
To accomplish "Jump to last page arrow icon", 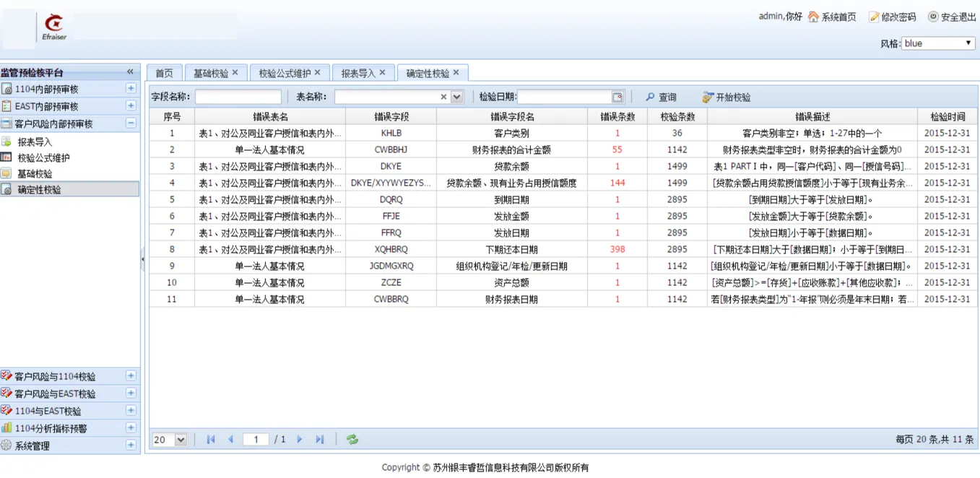I will 320,439.
